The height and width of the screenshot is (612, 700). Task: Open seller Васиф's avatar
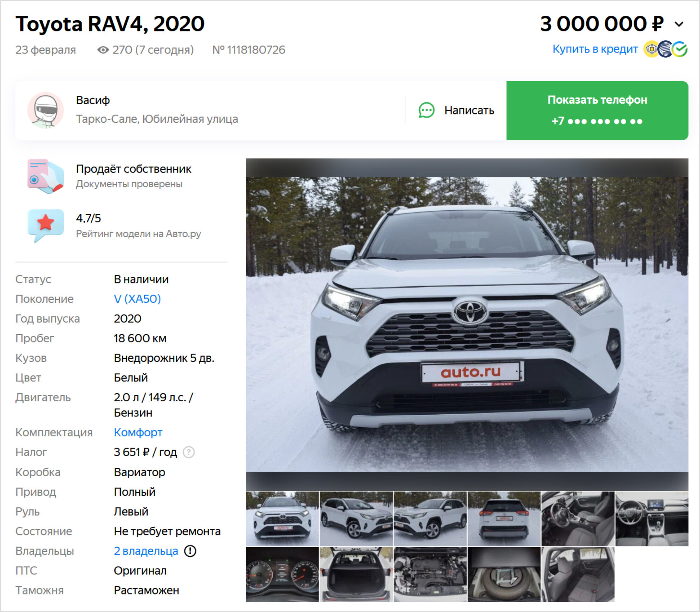click(46, 110)
